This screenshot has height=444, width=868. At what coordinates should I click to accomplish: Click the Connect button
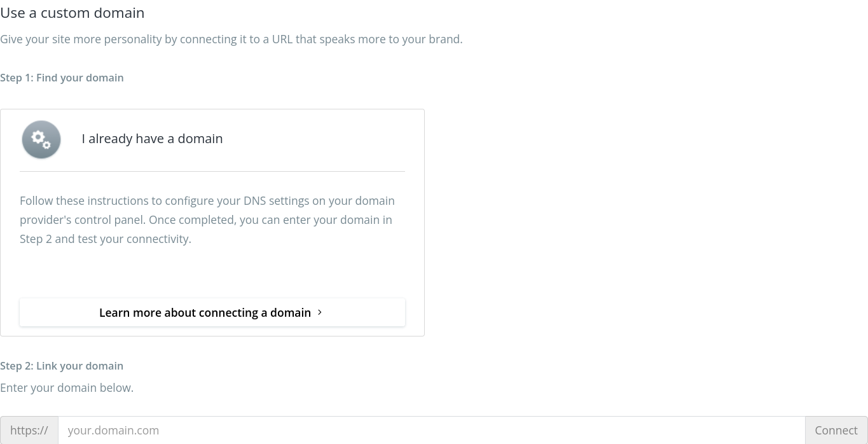(836, 430)
